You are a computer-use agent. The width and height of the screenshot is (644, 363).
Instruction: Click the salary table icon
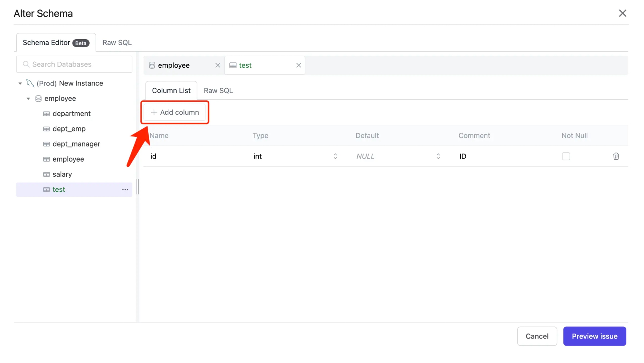[x=47, y=174]
